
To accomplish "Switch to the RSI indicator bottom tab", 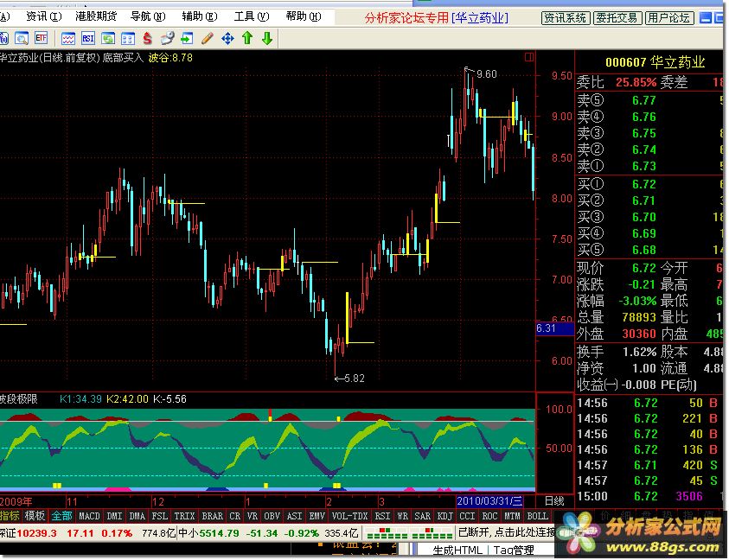I will click(x=382, y=516).
